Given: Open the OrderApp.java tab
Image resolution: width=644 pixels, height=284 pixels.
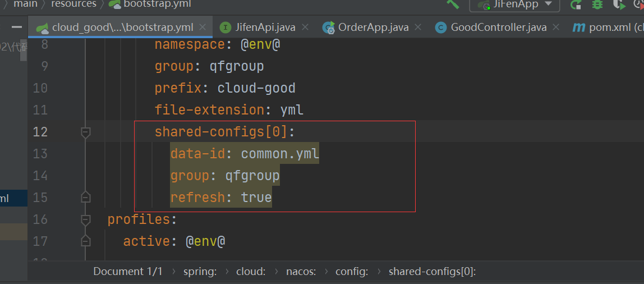Looking at the screenshot, I should pos(373,27).
